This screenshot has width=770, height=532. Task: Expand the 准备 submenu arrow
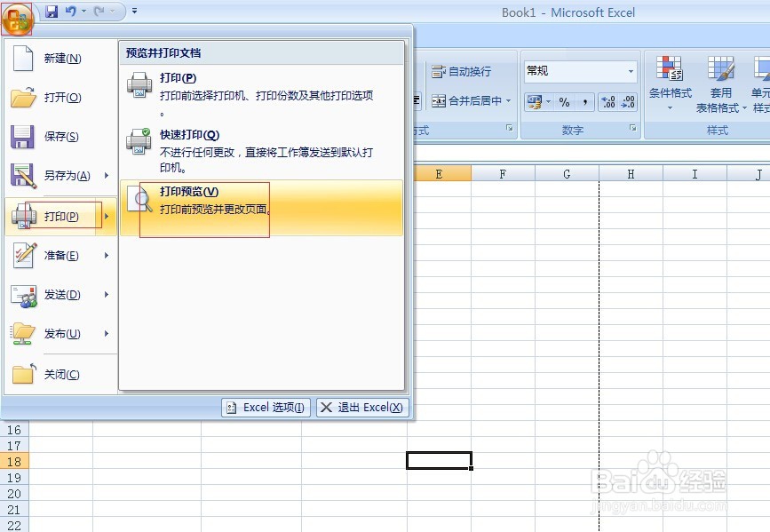tap(107, 256)
